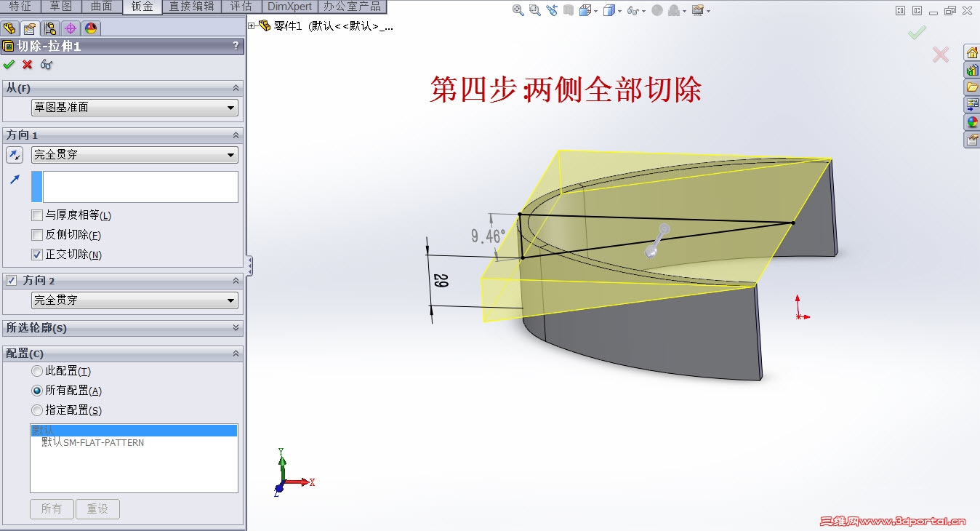Click the 29 dimension in viewport
The image size is (980, 531).
pyautogui.click(x=440, y=280)
